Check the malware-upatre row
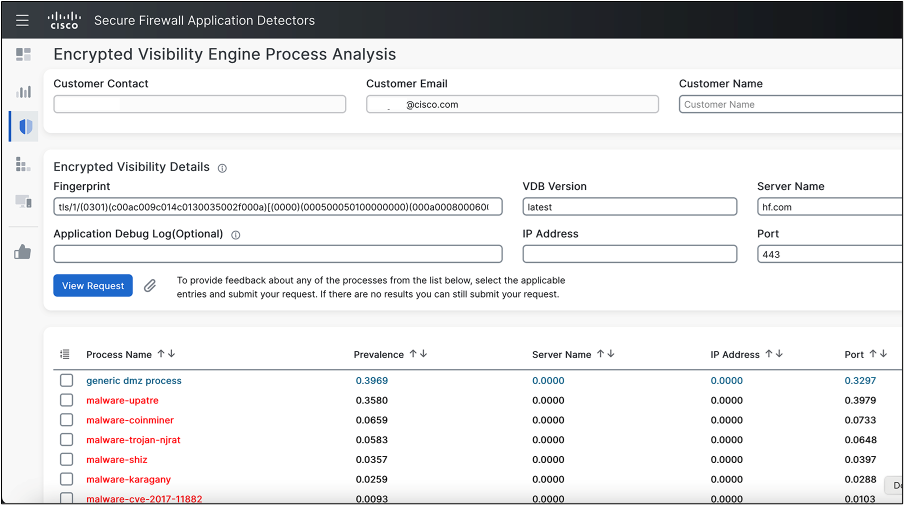Screen dimensions: 904x505 tap(67, 400)
